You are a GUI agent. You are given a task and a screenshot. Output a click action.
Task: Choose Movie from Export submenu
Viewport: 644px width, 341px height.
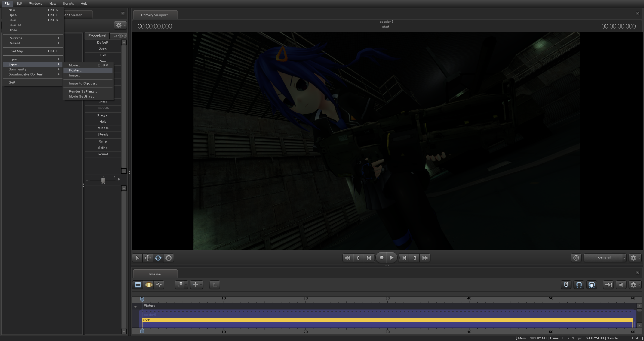click(x=88, y=65)
